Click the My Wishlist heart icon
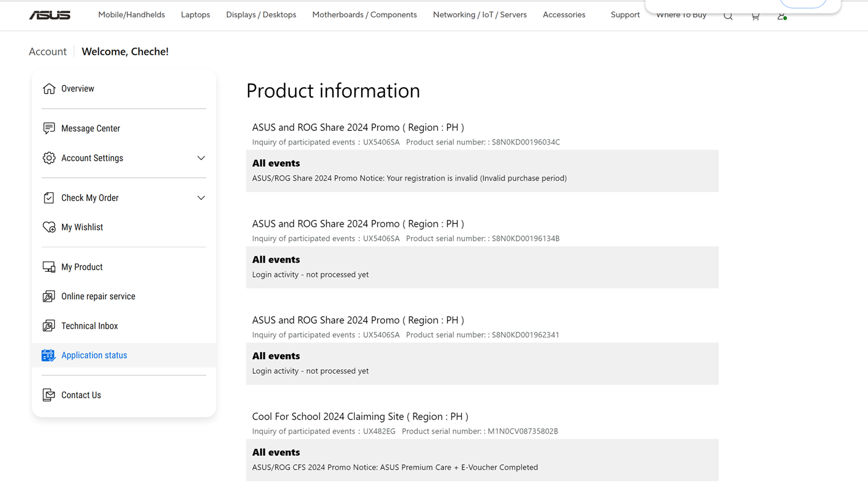This screenshot has height=488, width=868. [49, 227]
